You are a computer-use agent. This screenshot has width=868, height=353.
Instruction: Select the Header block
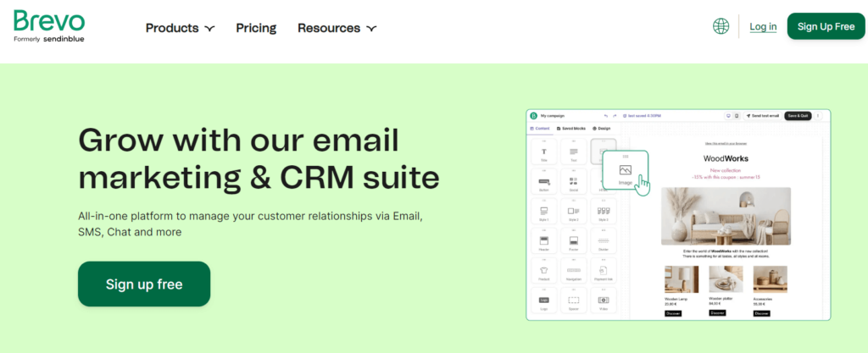point(543,241)
